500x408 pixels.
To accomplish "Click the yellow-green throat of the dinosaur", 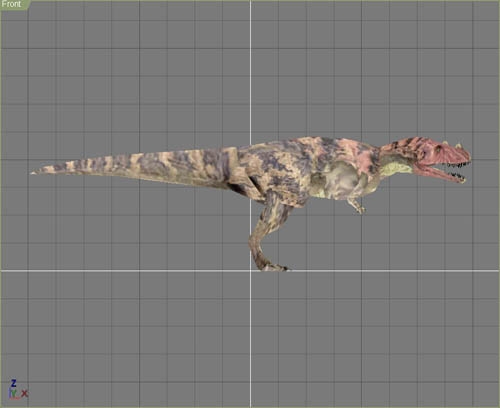I will [395, 167].
